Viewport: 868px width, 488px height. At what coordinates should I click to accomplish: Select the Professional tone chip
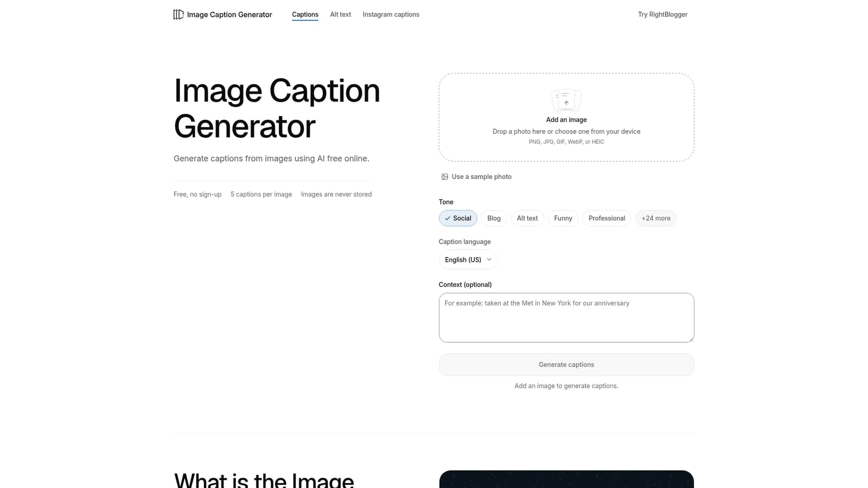click(x=607, y=219)
